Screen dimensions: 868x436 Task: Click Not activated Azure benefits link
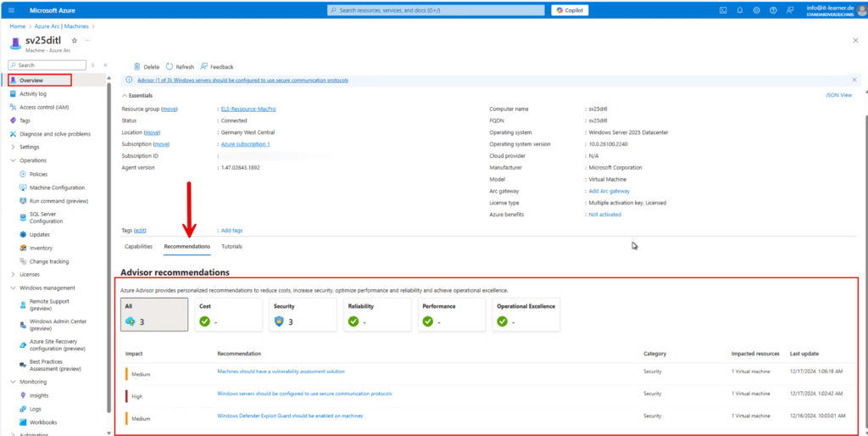(604, 214)
